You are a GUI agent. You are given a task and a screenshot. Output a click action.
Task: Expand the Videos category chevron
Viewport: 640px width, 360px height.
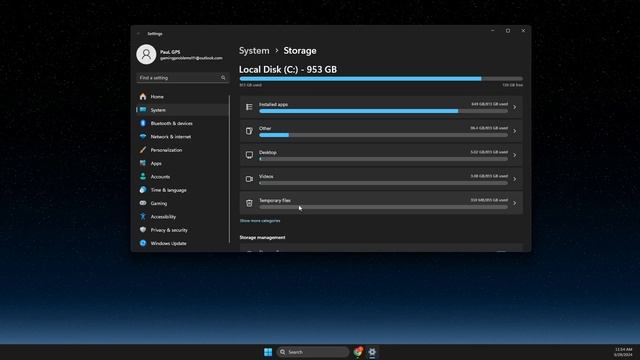pyautogui.click(x=515, y=179)
